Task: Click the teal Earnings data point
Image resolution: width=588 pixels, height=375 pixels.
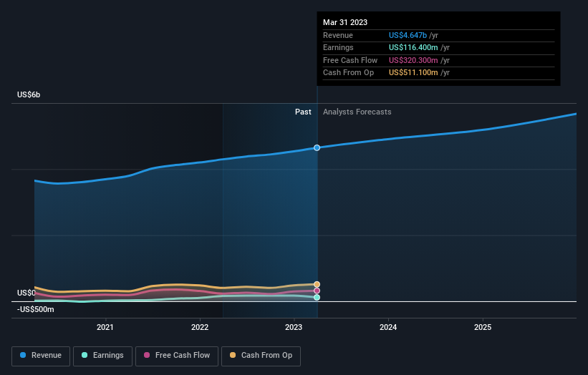Action: click(x=317, y=297)
